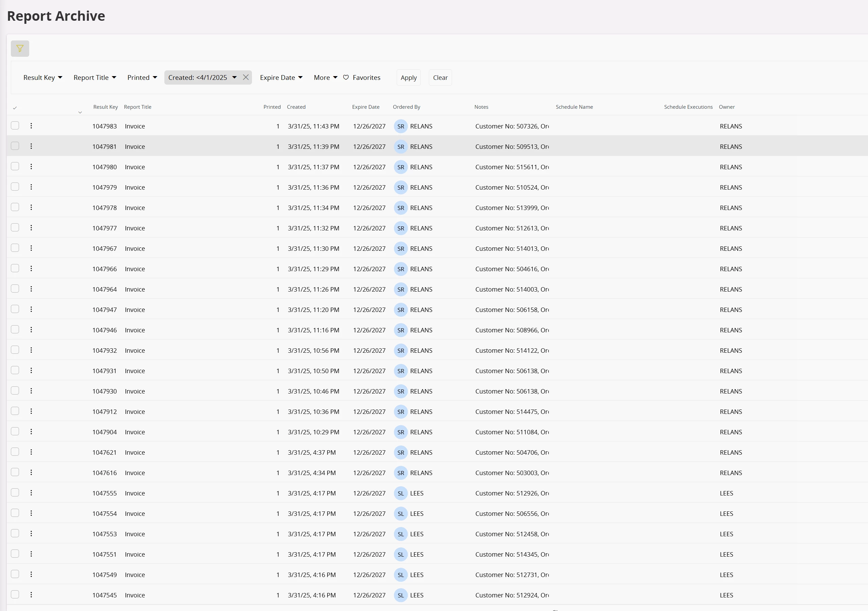
Task: Open row actions menu for 1047964
Action: [x=31, y=289]
